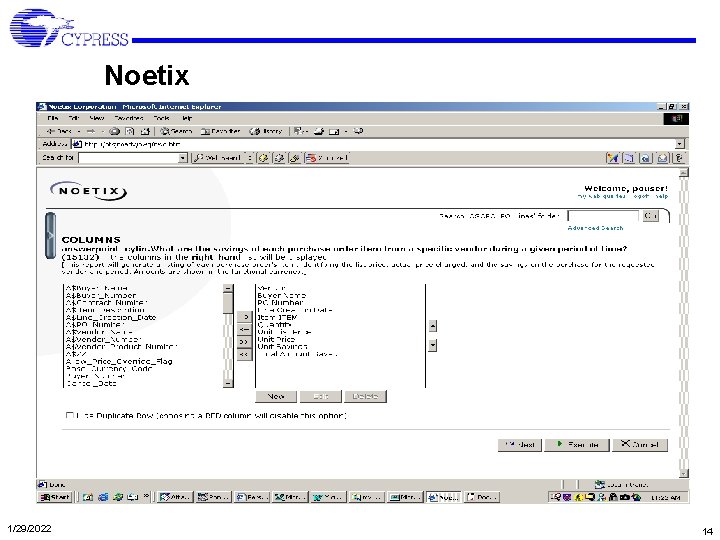
Task: Click the Print icon in the toolbar
Action: (x=319, y=131)
